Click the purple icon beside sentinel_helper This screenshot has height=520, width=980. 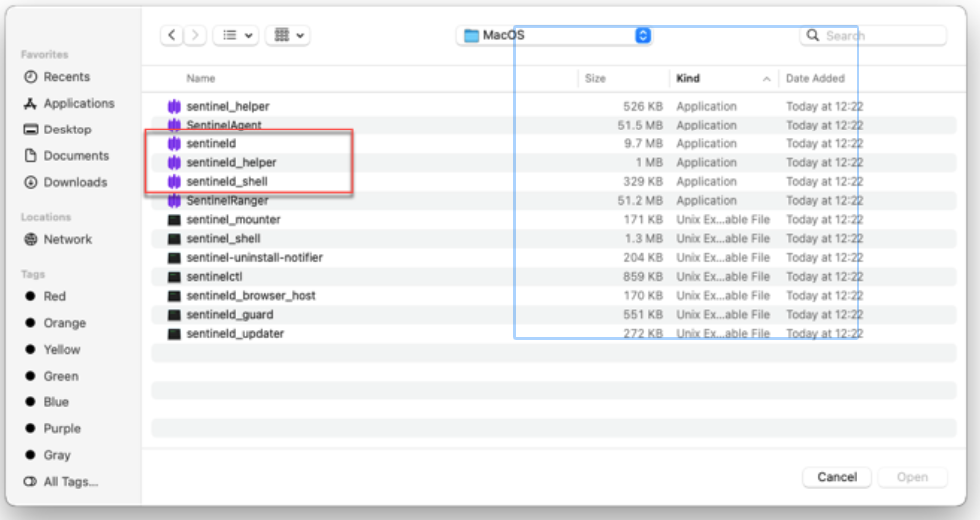coord(174,107)
